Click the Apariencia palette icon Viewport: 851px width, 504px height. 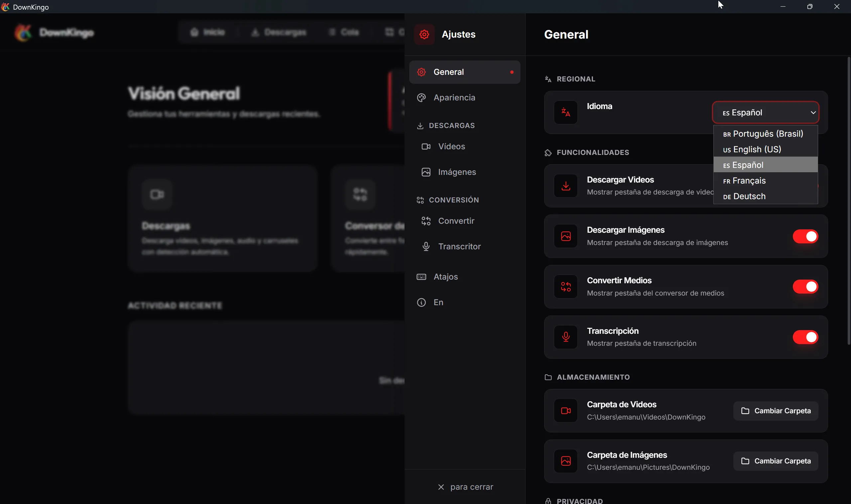point(422,97)
